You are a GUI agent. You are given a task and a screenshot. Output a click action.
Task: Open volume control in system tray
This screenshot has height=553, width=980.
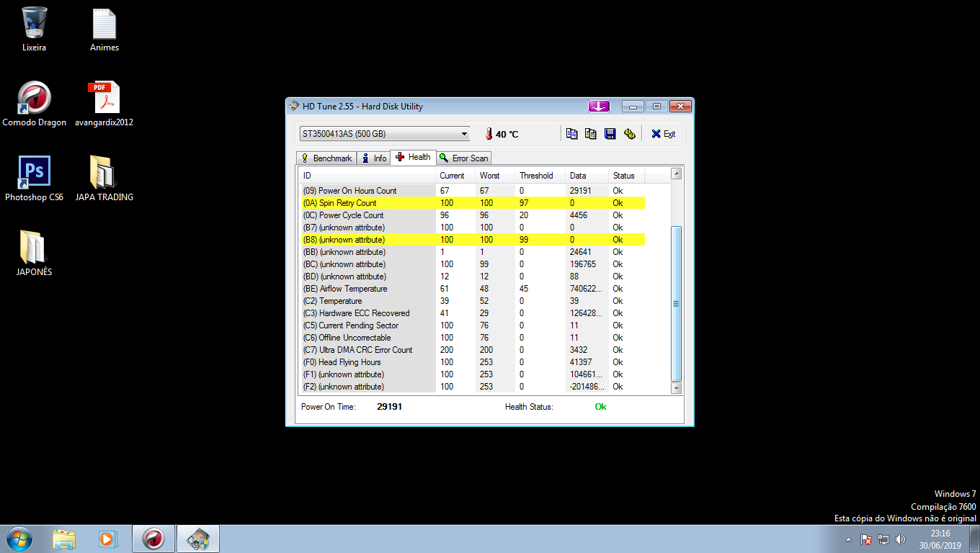click(x=900, y=539)
